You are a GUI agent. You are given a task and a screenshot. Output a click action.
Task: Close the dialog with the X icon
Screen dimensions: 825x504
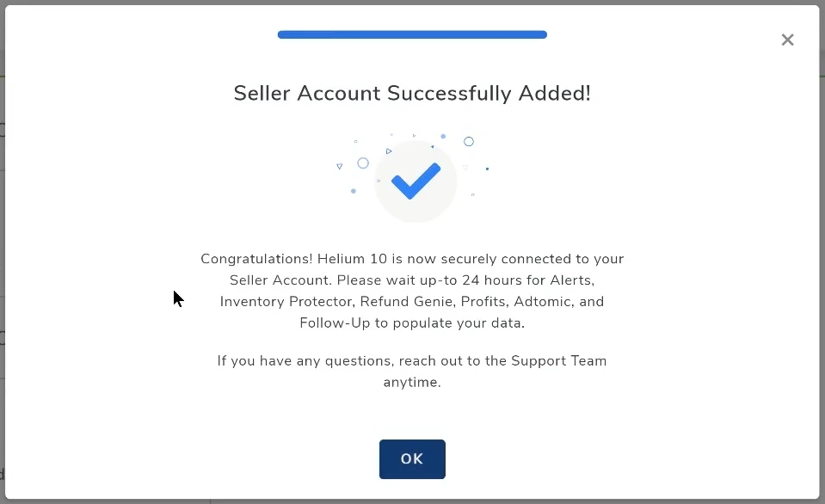click(x=787, y=40)
